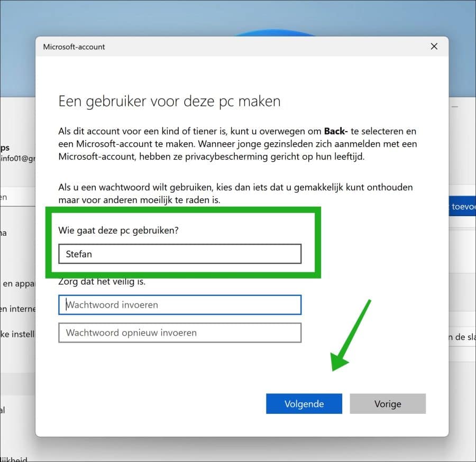
Task: Click the label Wie gaat deze pc gebruiken
Action: tap(118, 230)
